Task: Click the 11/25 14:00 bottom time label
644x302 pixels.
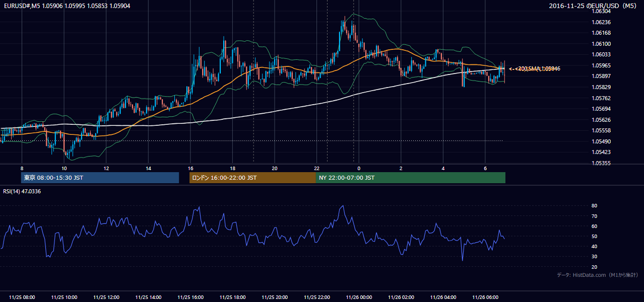Action: [x=148, y=297]
